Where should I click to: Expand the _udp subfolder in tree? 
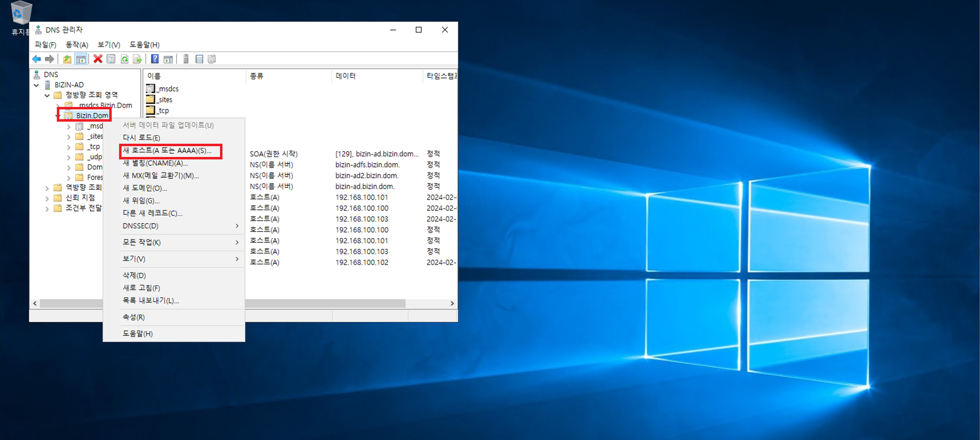[x=69, y=157]
